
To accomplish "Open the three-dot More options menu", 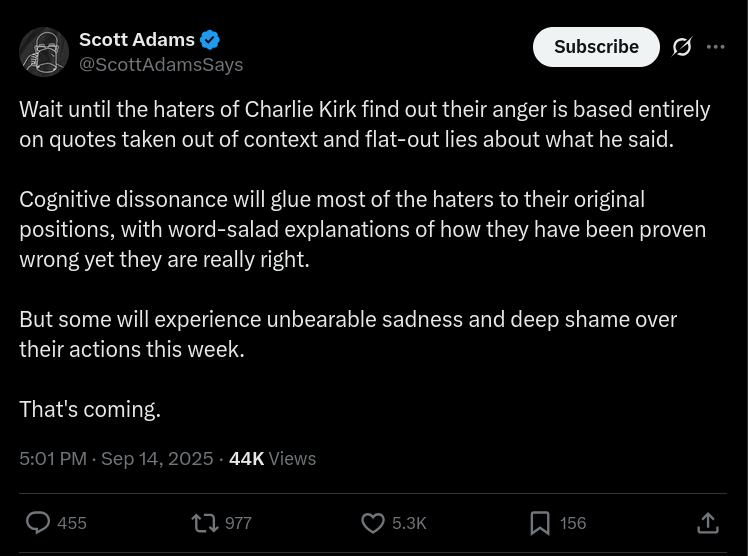I will (x=715, y=47).
